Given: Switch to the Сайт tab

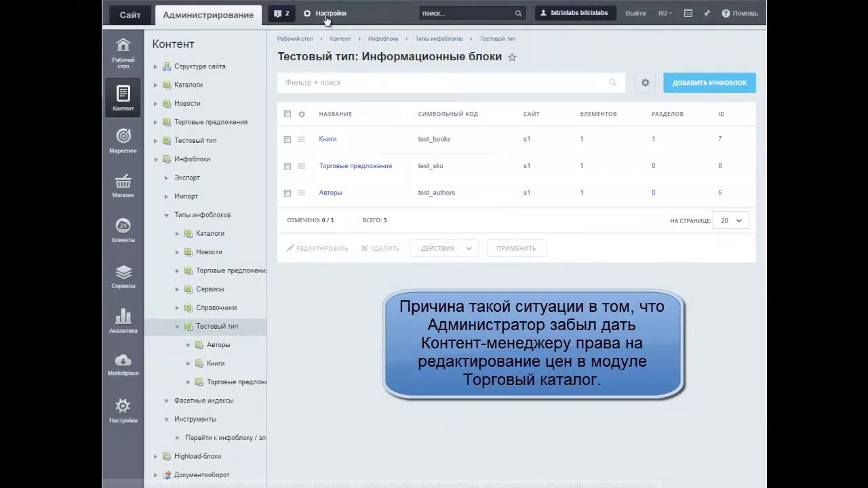Looking at the screenshot, I should pyautogui.click(x=130, y=15).
